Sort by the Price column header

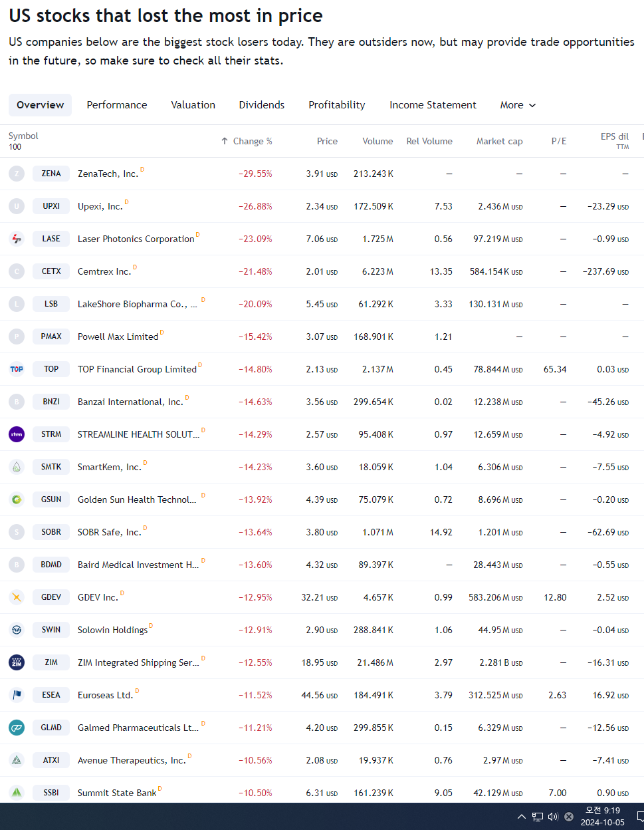click(327, 141)
